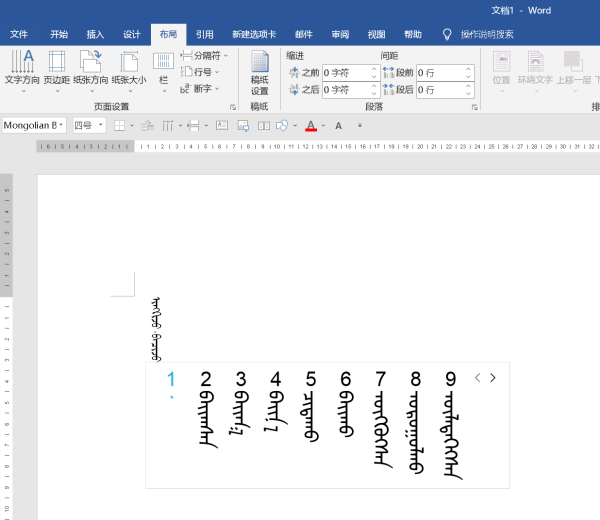Viewport: 600px width, 520px height.
Task: Click the 页边距 margins icon
Action: tap(57, 68)
